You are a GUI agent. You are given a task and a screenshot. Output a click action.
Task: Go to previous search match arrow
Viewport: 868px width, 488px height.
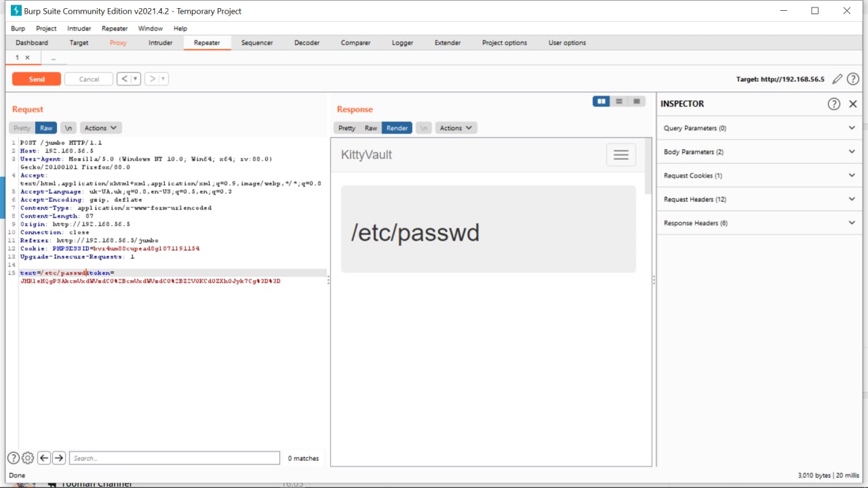coord(44,458)
